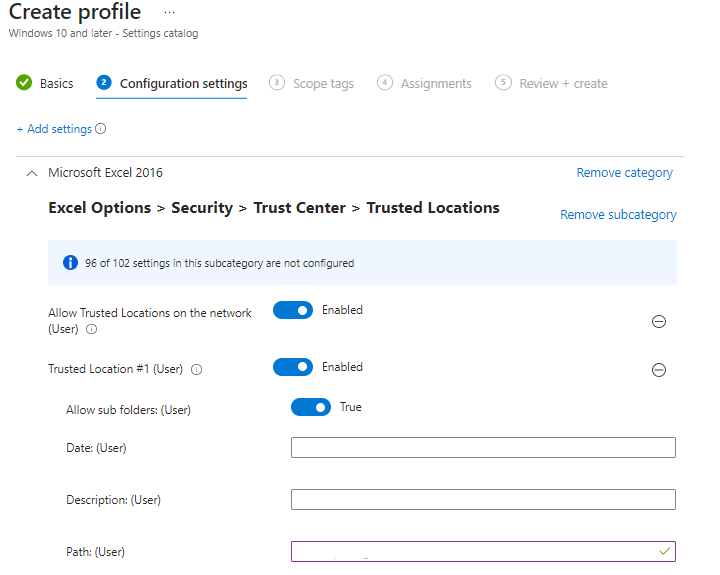Disable the Trusted Location #1 toggle
This screenshot has height=575, width=720.
293,367
